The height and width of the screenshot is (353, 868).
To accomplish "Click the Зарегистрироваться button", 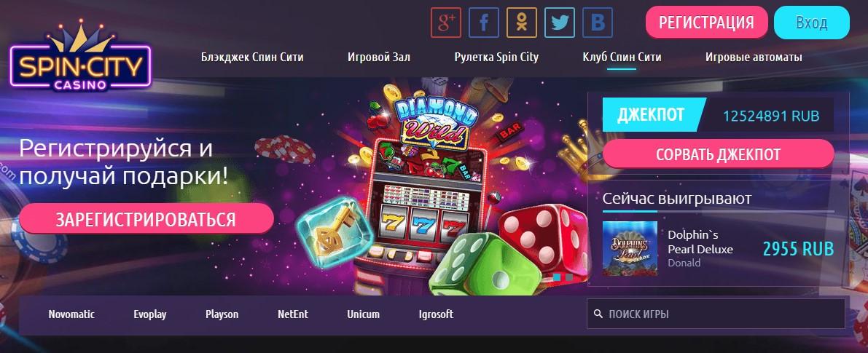I will coord(146,219).
